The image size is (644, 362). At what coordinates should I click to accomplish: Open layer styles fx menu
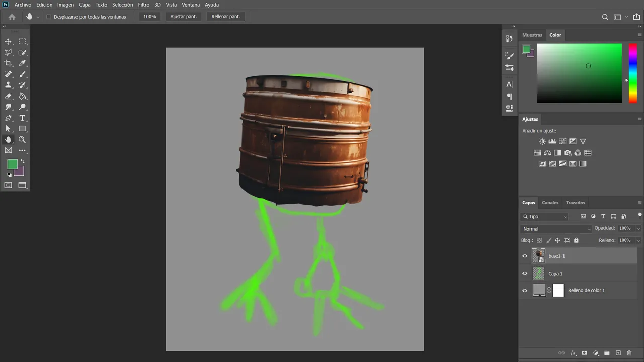[x=573, y=353]
